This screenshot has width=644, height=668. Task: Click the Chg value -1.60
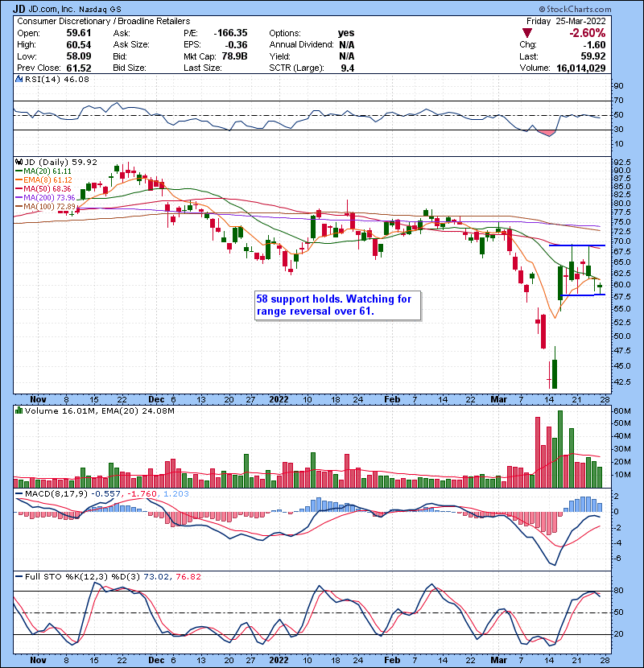pyautogui.click(x=594, y=45)
